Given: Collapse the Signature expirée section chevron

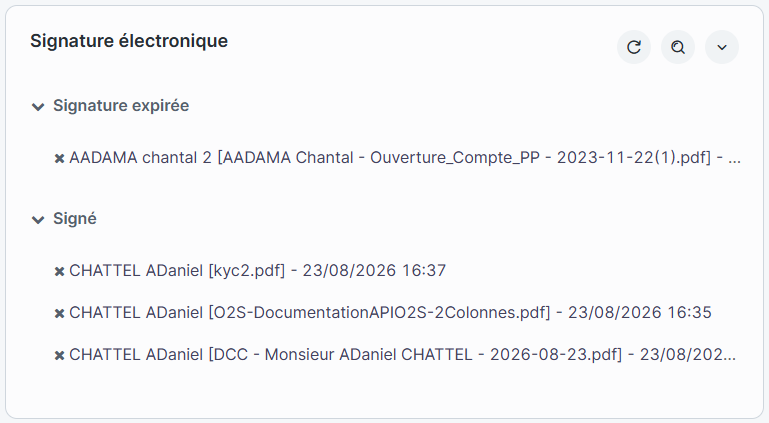Looking at the screenshot, I should click(x=38, y=106).
